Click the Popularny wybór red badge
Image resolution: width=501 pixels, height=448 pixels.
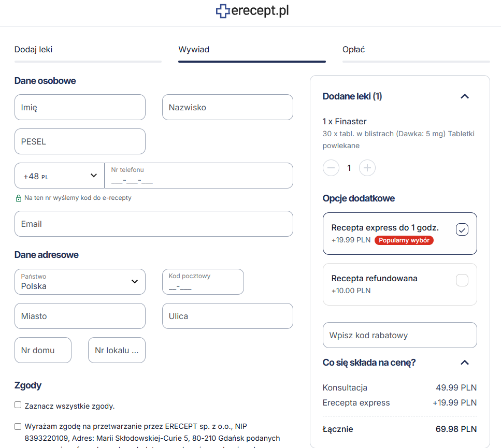404,240
